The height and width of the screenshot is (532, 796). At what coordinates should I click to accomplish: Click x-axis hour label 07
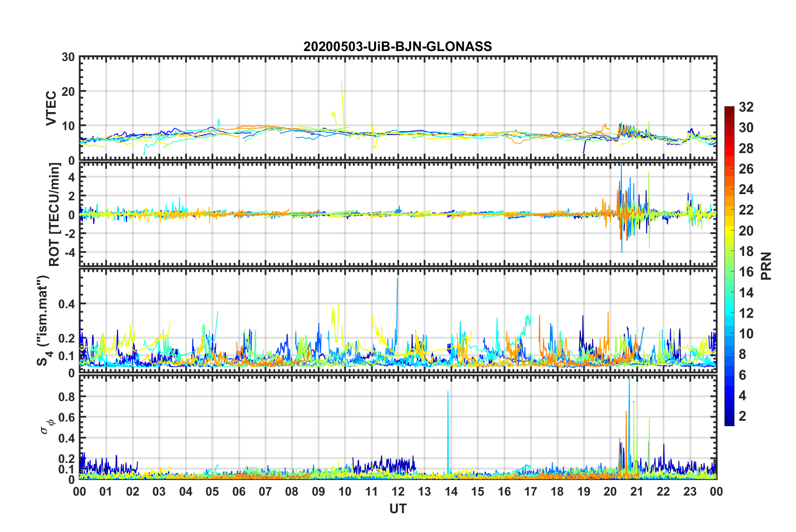point(265,491)
